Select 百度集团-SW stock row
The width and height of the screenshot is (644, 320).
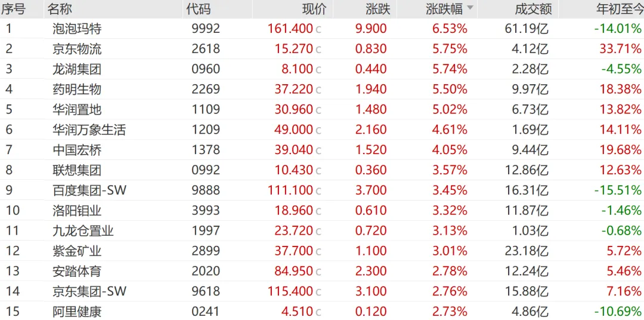[x=322, y=190]
